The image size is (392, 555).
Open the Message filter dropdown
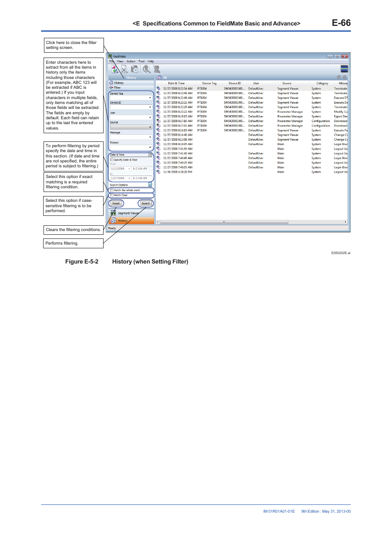150,137
